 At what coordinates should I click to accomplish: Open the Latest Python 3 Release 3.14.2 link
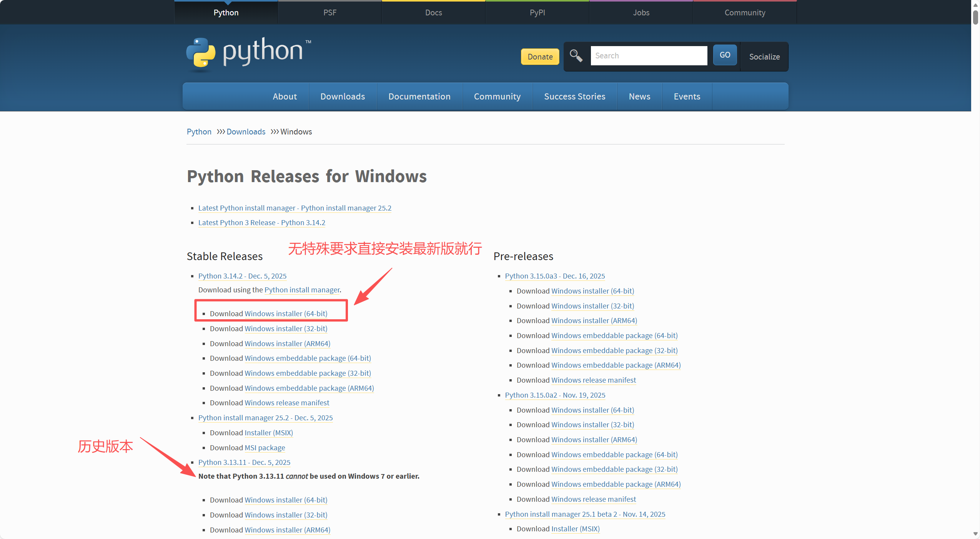point(261,223)
